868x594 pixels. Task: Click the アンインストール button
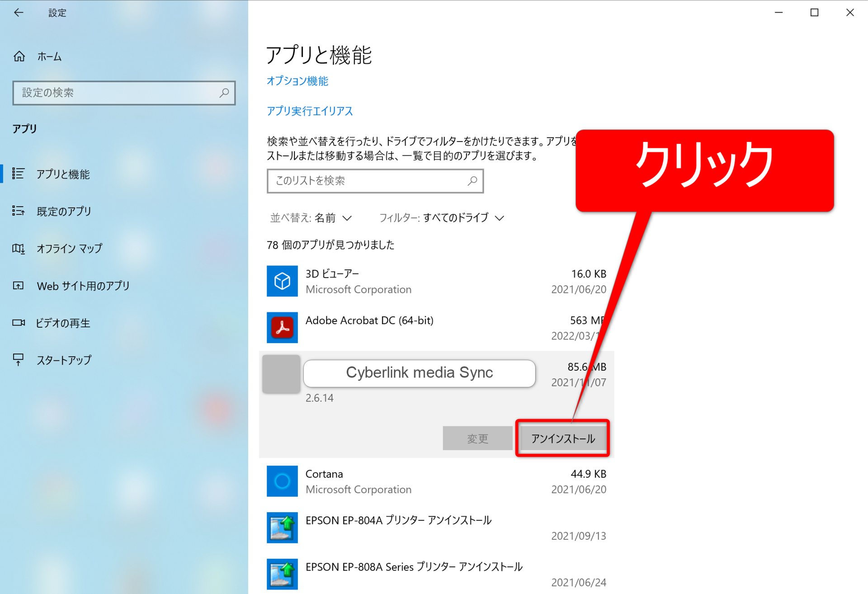coord(563,438)
